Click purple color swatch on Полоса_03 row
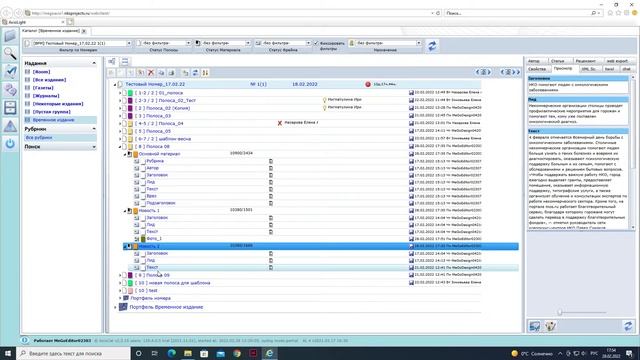 [x=131, y=116]
